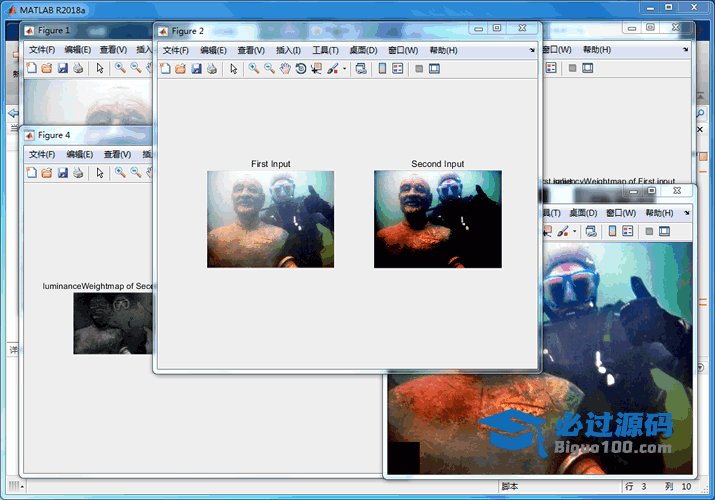This screenshot has height=500, width=715.
Task: Click New Figure icon in Figure 2 toolbar
Action: coord(165,69)
